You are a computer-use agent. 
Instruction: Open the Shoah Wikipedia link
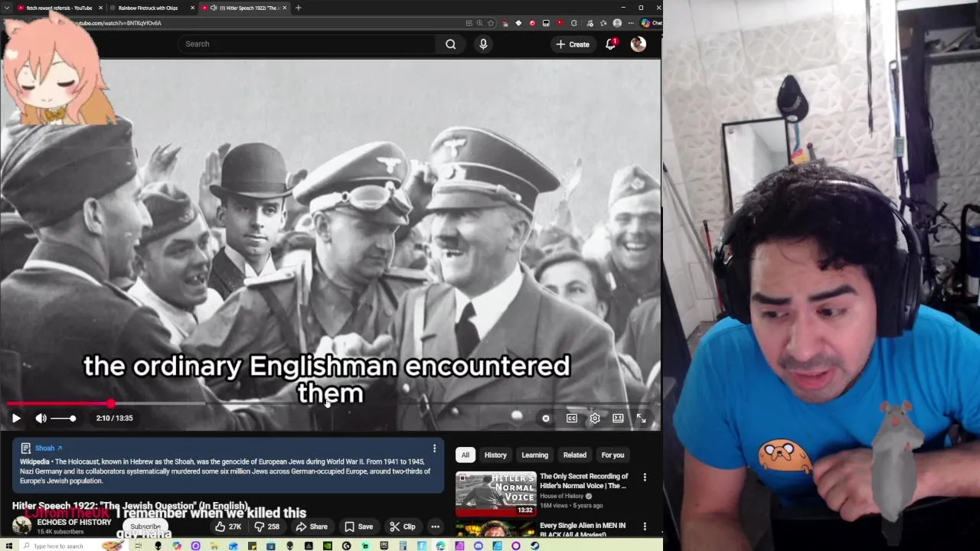pos(48,448)
